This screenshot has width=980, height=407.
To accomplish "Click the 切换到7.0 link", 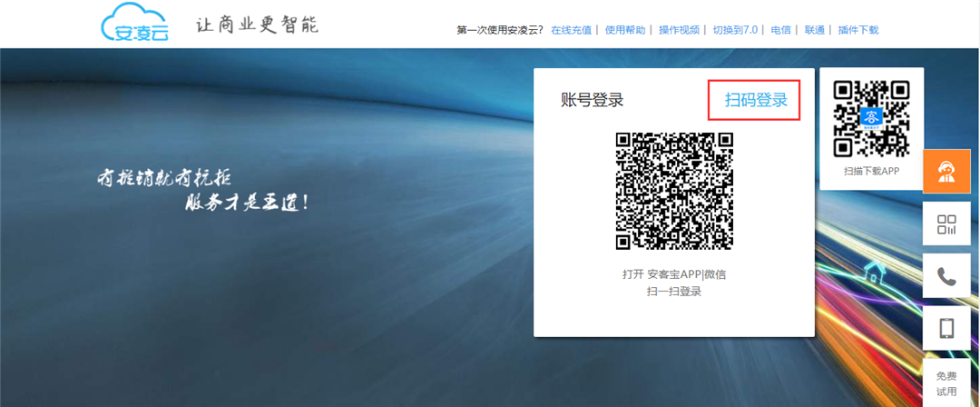I will tap(735, 29).
